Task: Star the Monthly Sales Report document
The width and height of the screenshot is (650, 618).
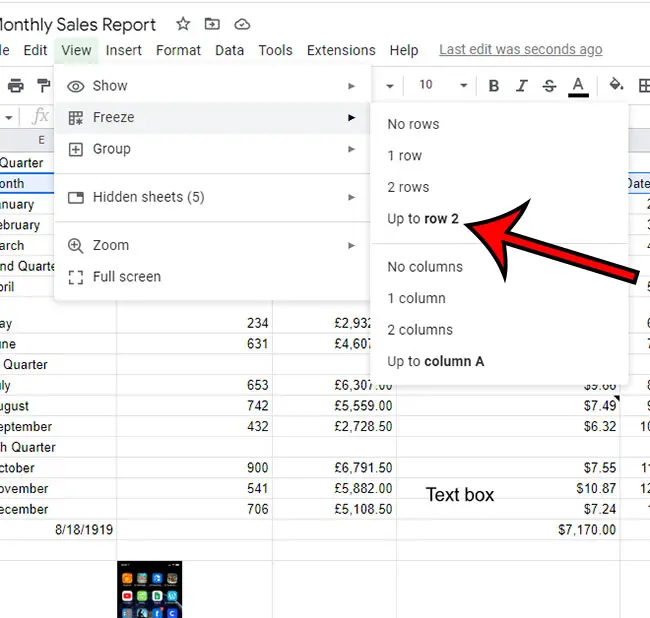Action: tap(183, 24)
